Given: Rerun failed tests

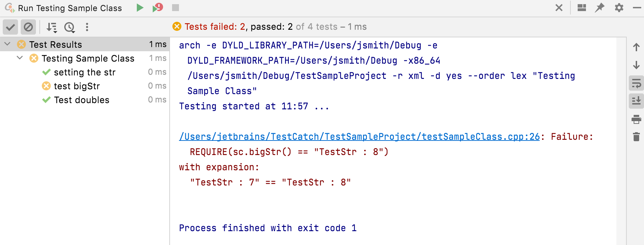Looking at the screenshot, I should (x=158, y=8).
